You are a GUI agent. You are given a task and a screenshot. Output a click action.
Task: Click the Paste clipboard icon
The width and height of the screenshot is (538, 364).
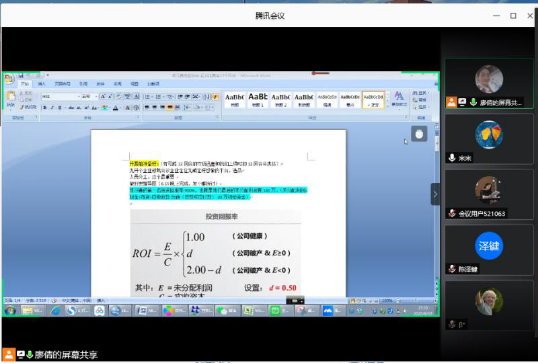point(11,99)
